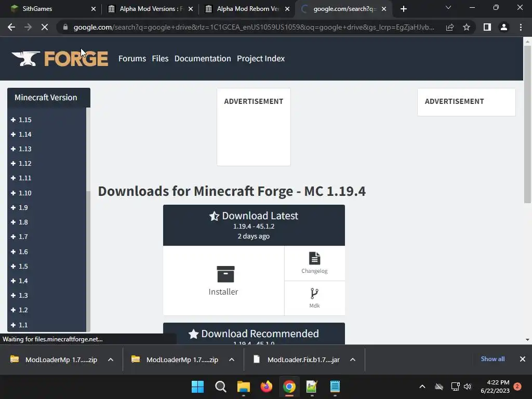The width and height of the screenshot is (532, 399).
Task: Show hidden system tray icons
Action: pyautogui.click(x=422, y=387)
